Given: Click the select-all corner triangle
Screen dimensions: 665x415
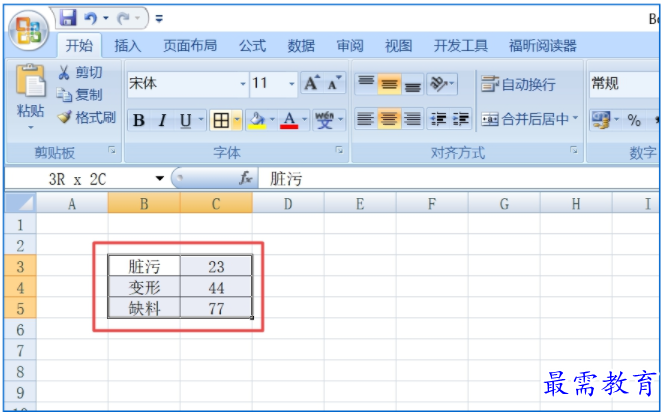Looking at the screenshot, I should pos(20,203).
